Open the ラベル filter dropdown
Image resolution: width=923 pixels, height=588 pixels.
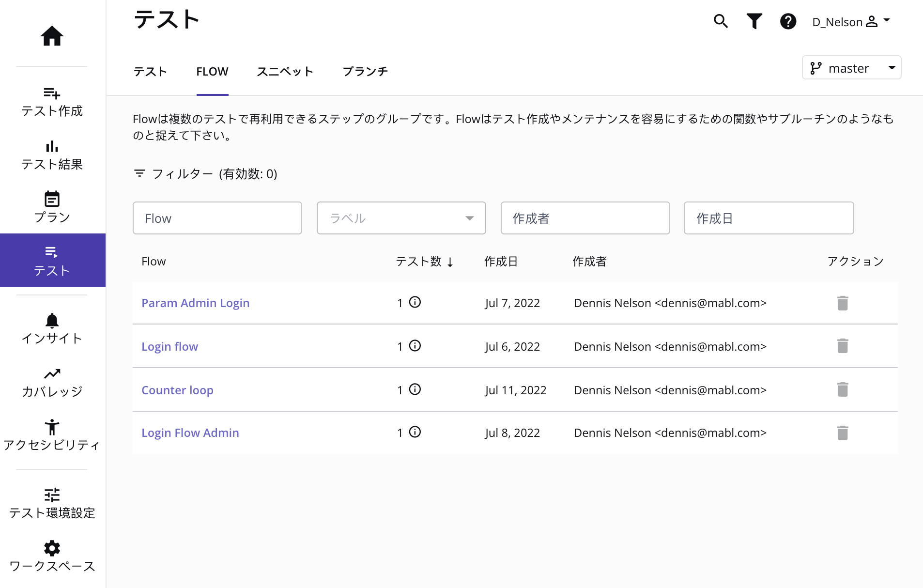tap(401, 218)
